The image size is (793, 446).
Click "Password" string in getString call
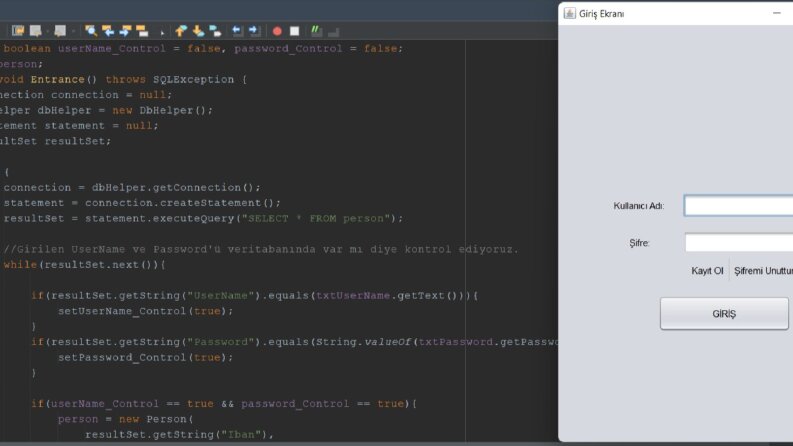[x=221, y=342]
